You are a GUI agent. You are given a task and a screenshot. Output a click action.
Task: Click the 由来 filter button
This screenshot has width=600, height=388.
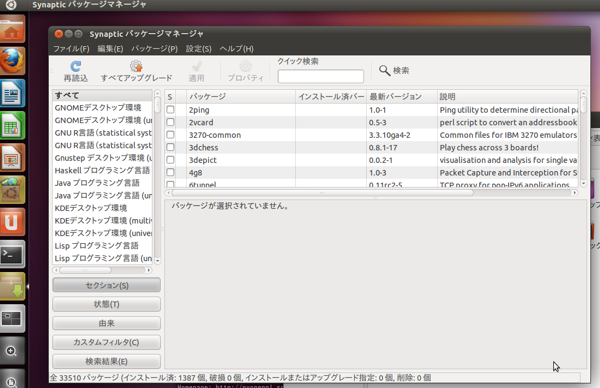106,323
